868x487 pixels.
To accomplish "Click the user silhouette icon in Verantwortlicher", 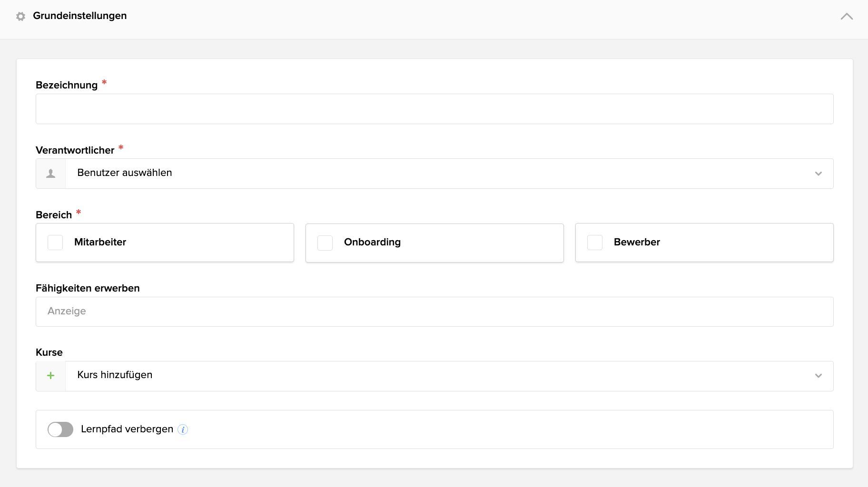I will tap(51, 174).
